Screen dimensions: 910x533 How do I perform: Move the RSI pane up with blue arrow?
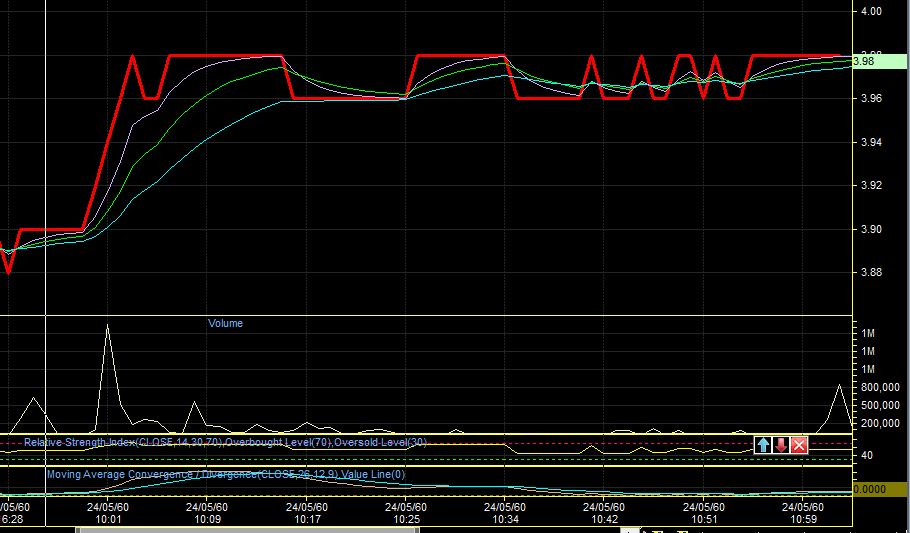tap(763, 445)
